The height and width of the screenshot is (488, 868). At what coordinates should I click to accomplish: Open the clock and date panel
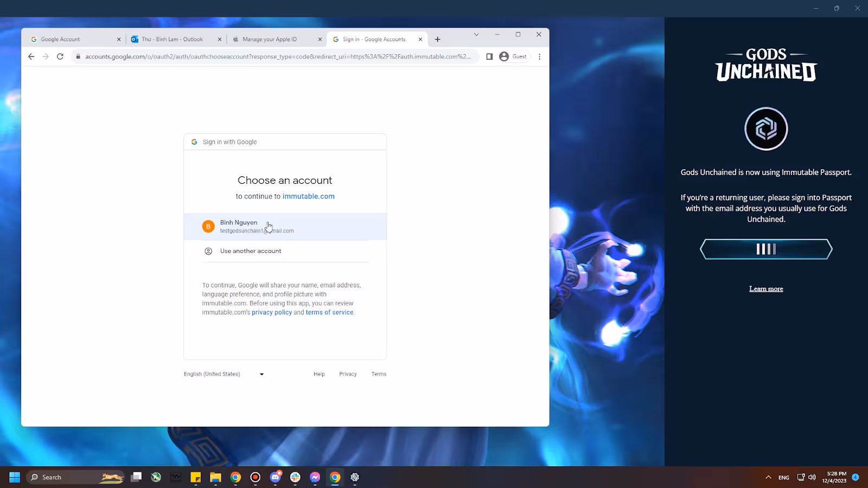(834, 477)
